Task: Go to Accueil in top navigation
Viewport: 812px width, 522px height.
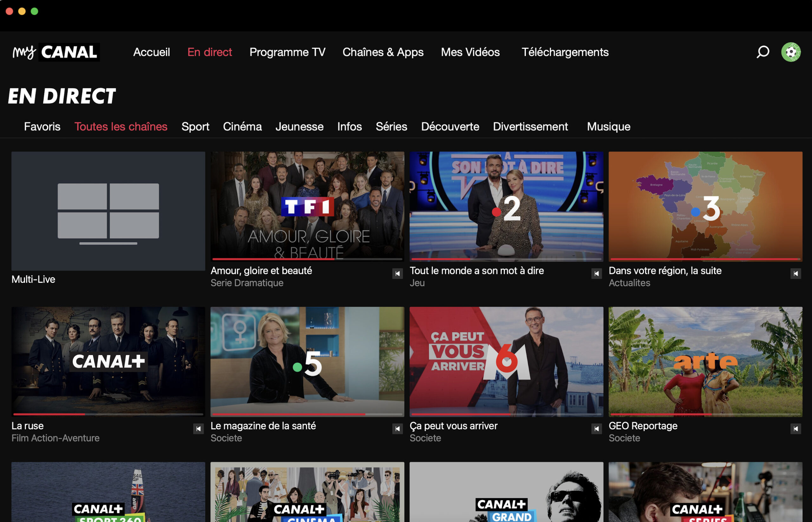Action: [152, 52]
